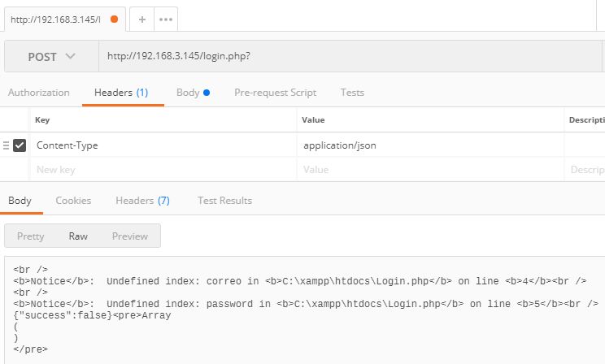Click the orange unsaved-changes dot on request tab
Viewport: 605px width, 364px height.
click(x=114, y=19)
